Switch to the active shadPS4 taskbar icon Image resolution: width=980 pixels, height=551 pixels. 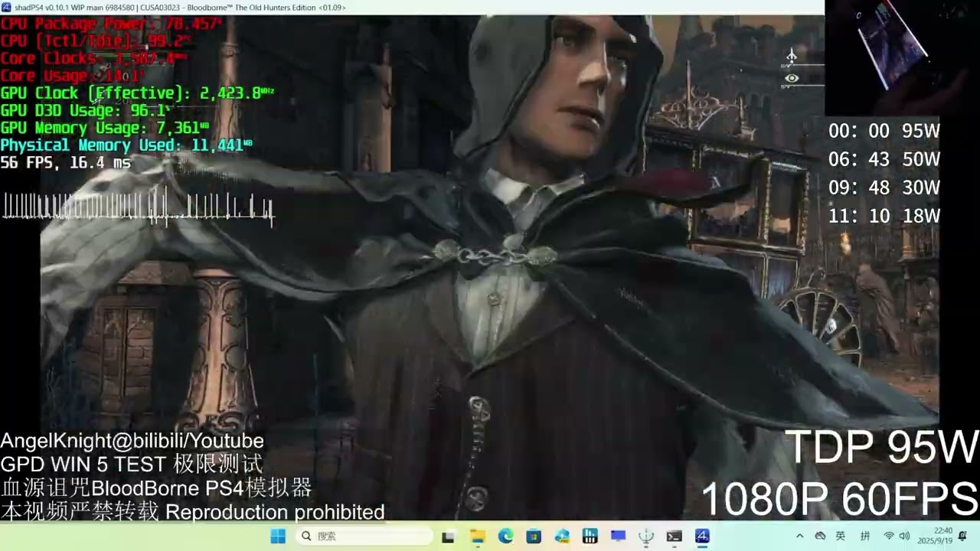click(702, 536)
